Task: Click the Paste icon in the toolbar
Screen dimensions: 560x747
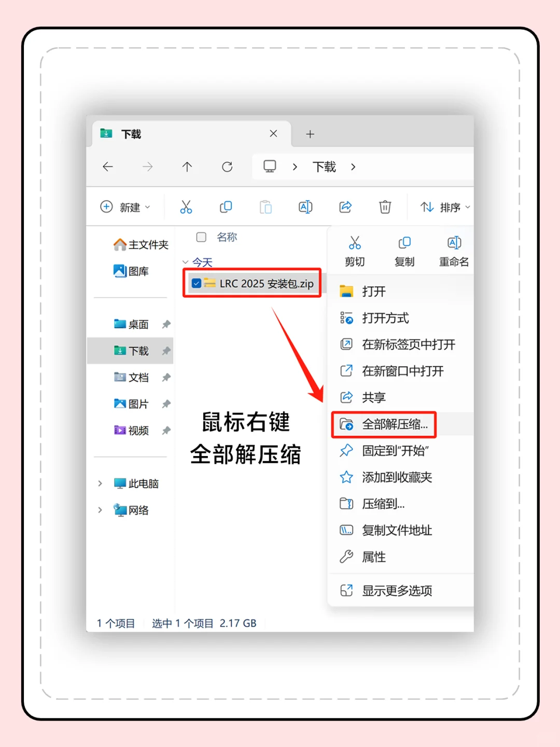Action: tap(265, 206)
